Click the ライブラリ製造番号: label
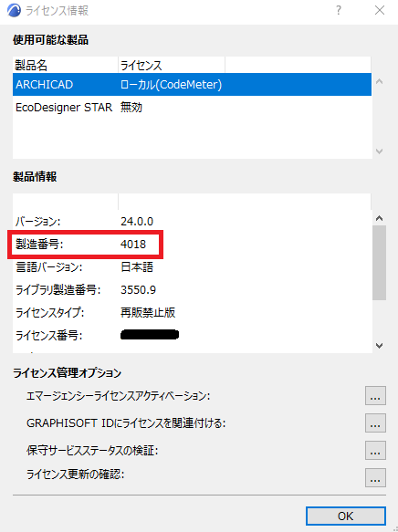 58,290
